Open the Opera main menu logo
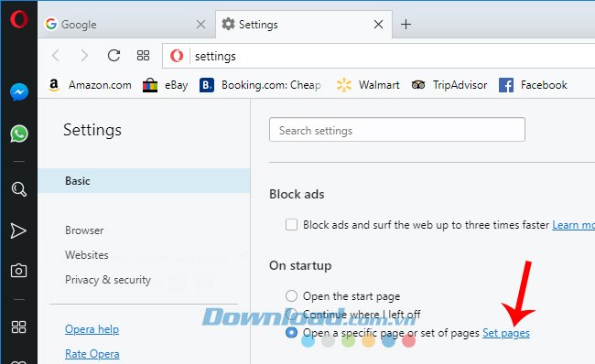 point(19,19)
